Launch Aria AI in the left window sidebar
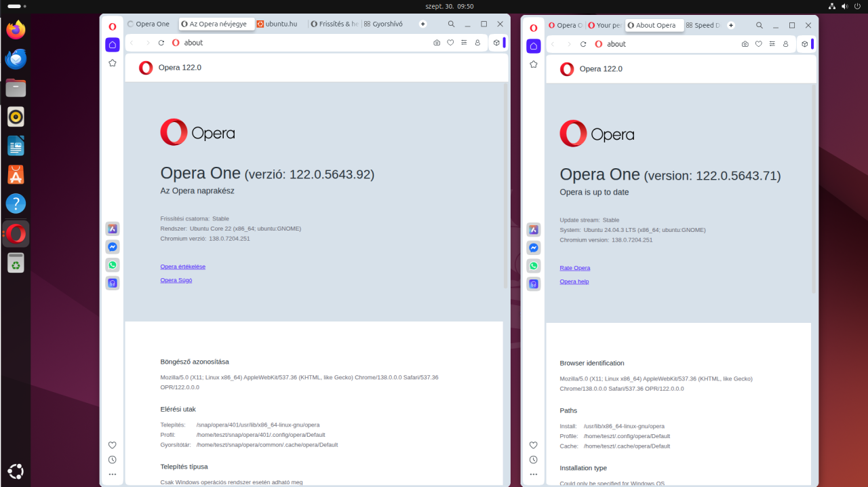This screenshot has width=868, height=487. (x=113, y=229)
